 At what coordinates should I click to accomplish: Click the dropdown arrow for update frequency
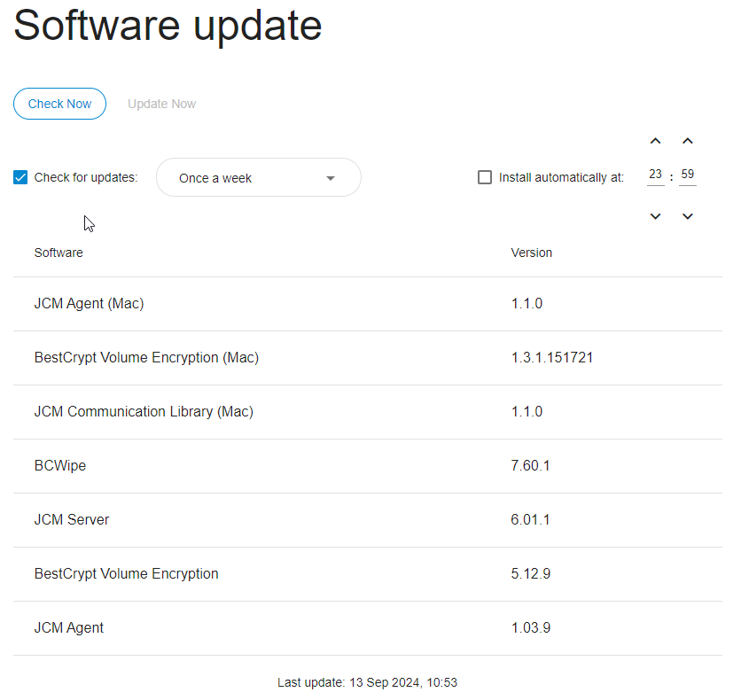pos(331,178)
